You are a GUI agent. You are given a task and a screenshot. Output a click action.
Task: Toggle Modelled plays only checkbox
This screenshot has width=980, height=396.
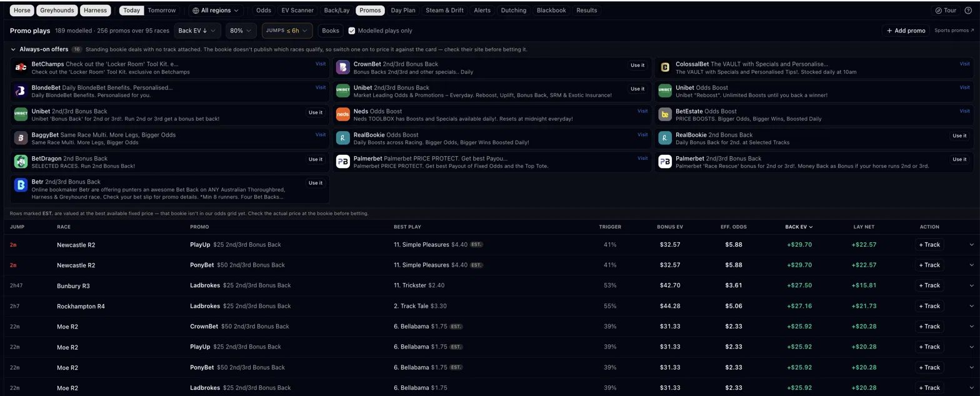pos(352,31)
